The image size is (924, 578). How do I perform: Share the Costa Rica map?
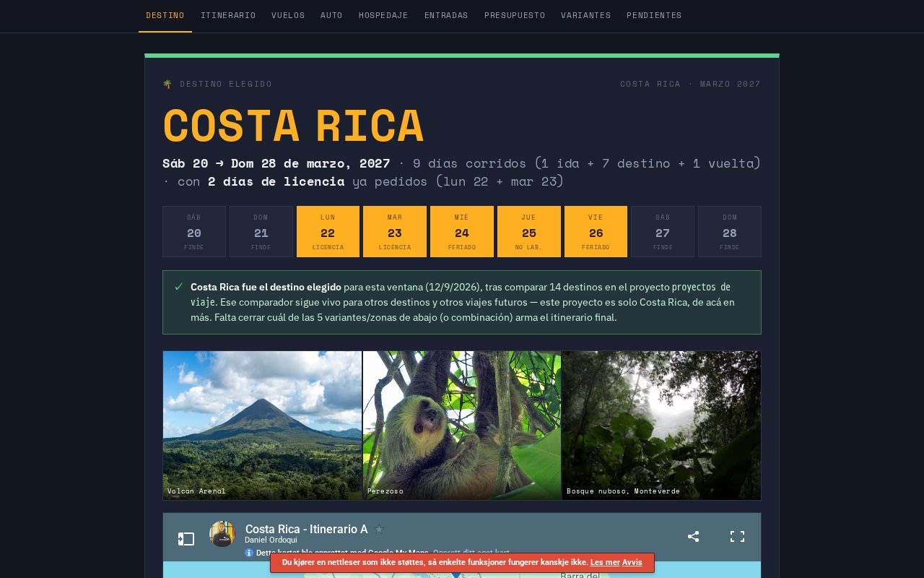tap(693, 536)
